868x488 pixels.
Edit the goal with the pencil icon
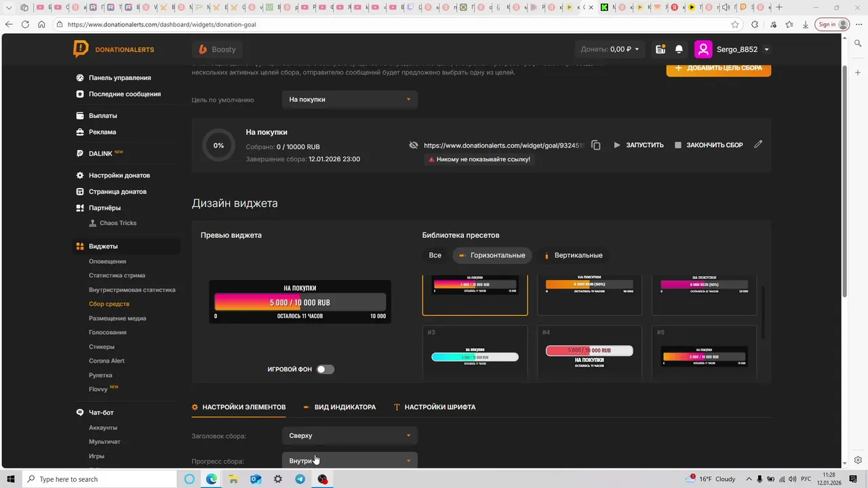click(758, 144)
